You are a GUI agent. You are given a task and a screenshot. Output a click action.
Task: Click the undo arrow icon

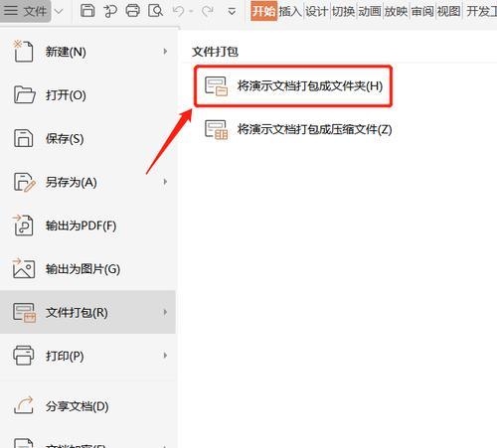pos(178,12)
